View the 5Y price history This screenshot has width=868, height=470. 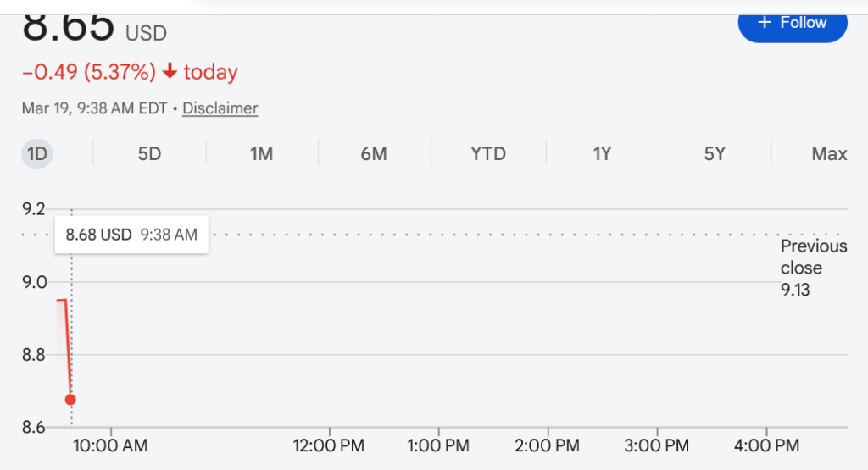(715, 154)
